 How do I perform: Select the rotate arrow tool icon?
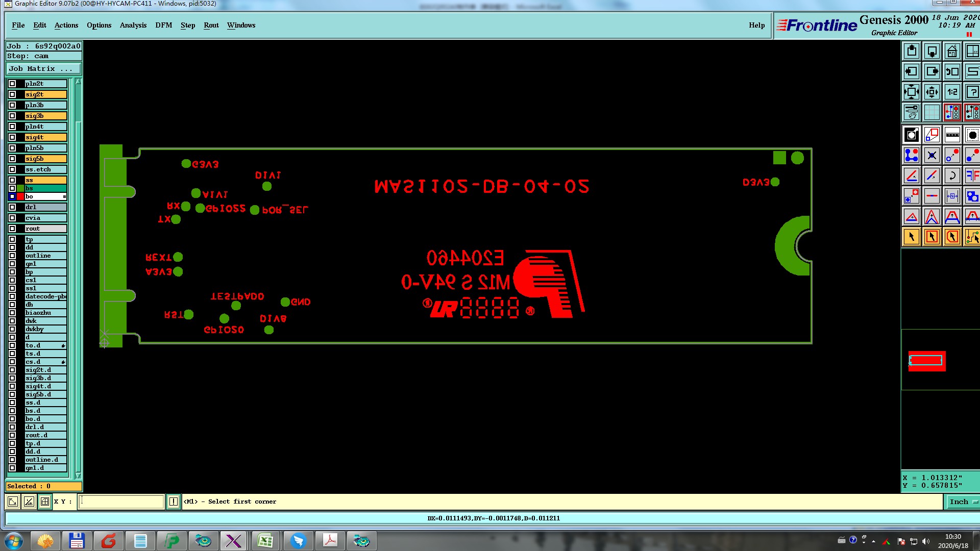pyautogui.click(x=952, y=176)
